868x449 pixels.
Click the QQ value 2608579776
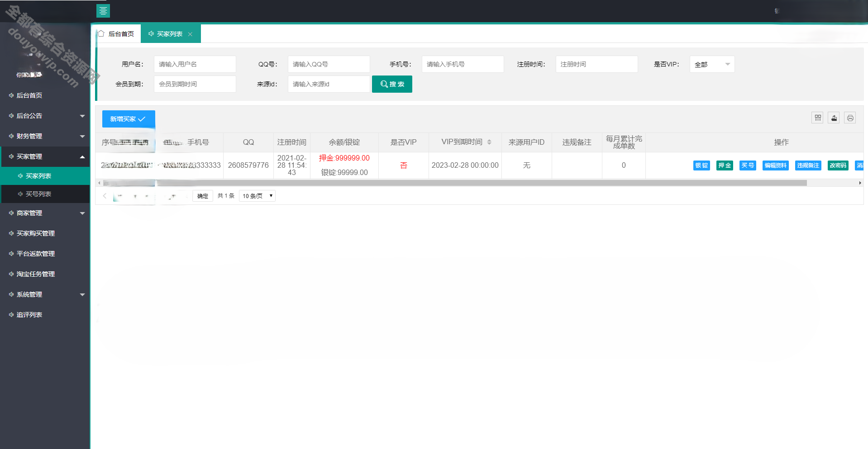(x=248, y=165)
